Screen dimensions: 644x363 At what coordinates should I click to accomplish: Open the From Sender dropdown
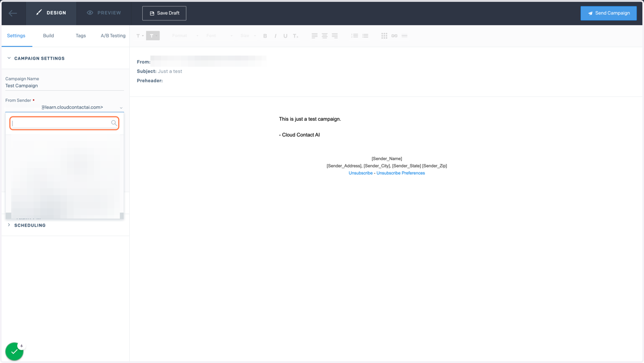pos(64,107)
